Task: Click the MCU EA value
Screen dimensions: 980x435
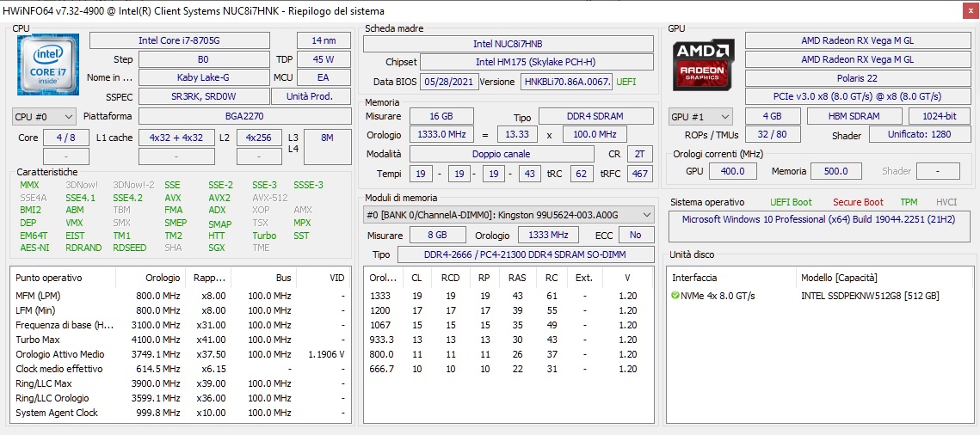Action: [x=324, y=77]
